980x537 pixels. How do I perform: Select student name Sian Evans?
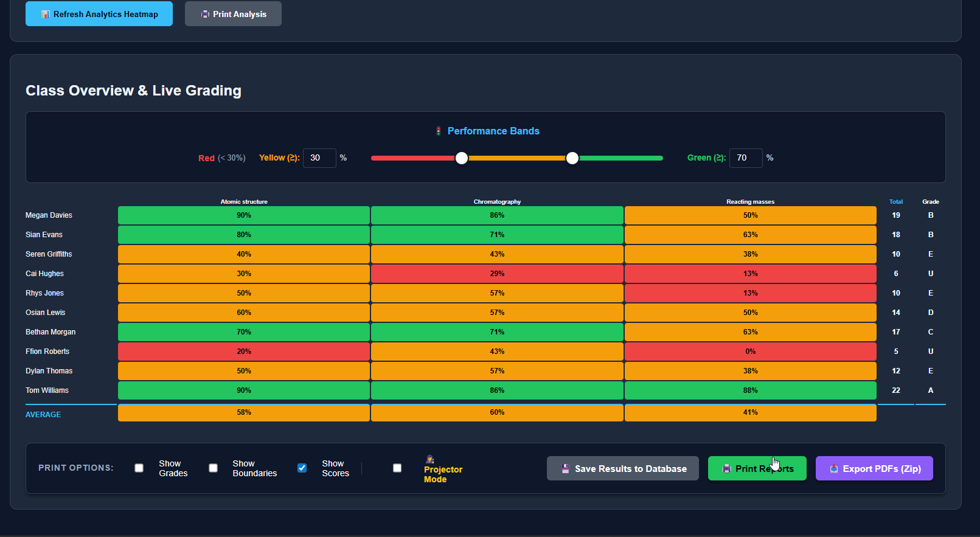[x=44, y=235]
